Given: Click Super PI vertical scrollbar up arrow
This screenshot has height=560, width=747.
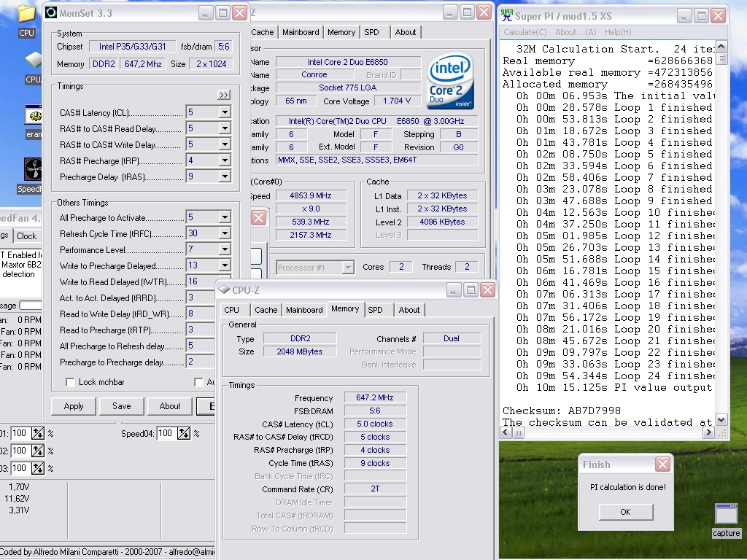Looking at the screenshot, I should (x=721, y=47).
